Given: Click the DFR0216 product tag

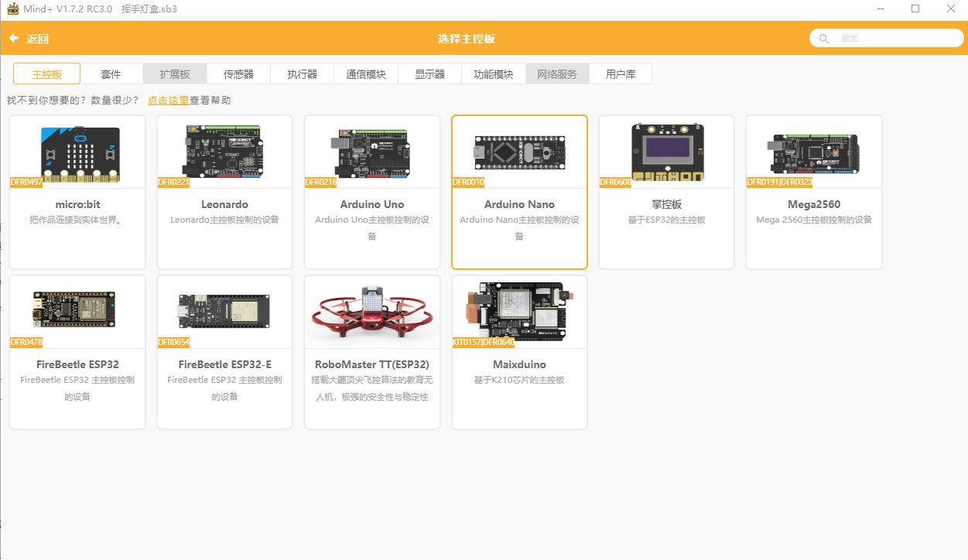Looking at the screenshot, I should point(320,183).
